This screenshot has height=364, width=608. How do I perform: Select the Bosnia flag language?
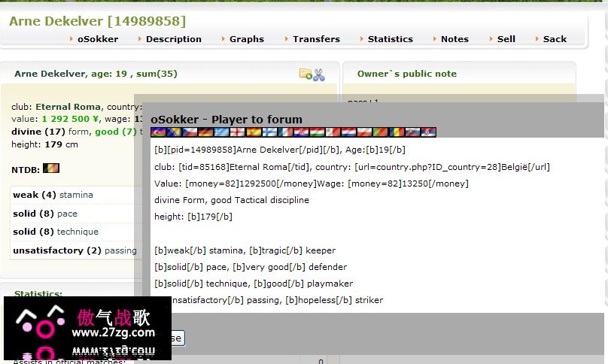pos(174,132)
